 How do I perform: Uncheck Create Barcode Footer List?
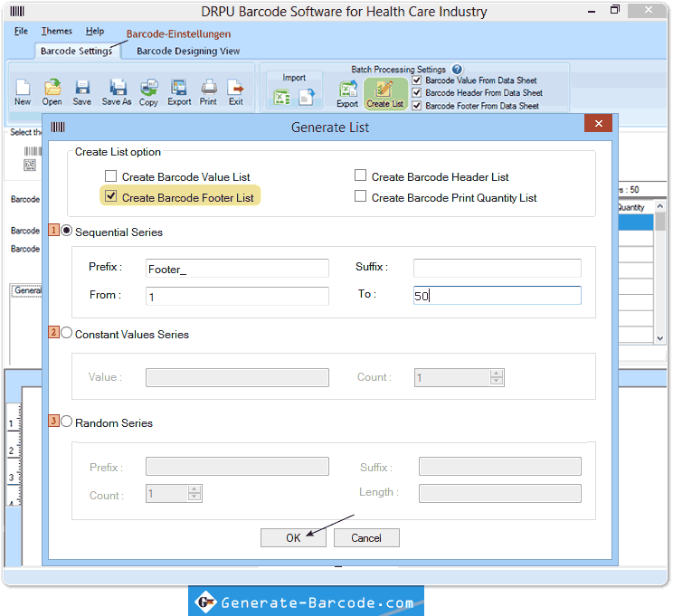click(110, 196)
